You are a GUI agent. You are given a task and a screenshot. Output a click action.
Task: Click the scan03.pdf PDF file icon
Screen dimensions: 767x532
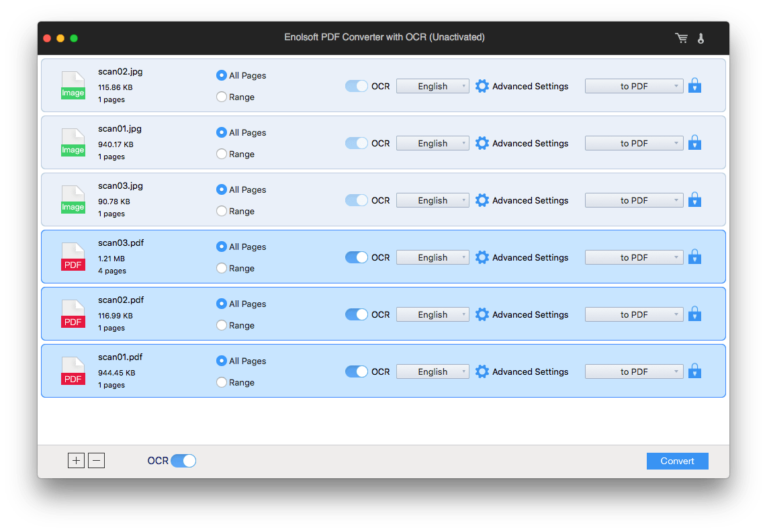pos(73,257)
